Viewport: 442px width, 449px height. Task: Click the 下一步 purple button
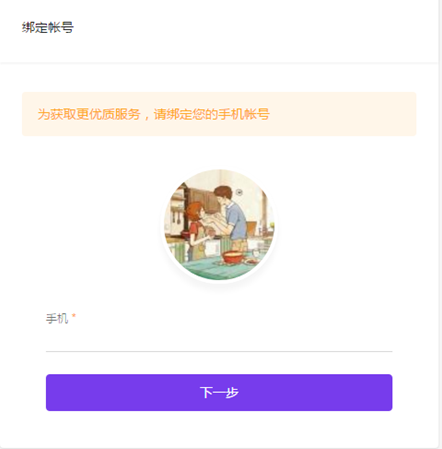[219, 392]
